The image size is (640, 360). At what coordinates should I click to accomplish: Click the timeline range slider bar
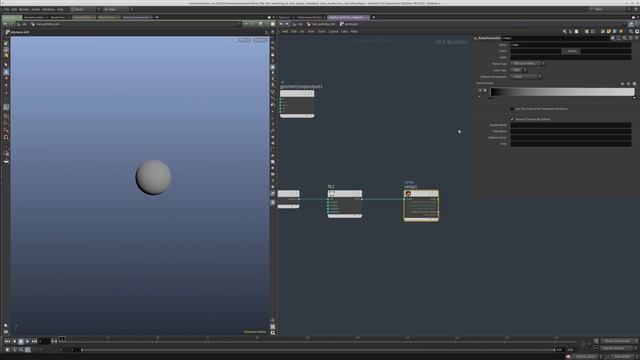click(x=318, y=350)
